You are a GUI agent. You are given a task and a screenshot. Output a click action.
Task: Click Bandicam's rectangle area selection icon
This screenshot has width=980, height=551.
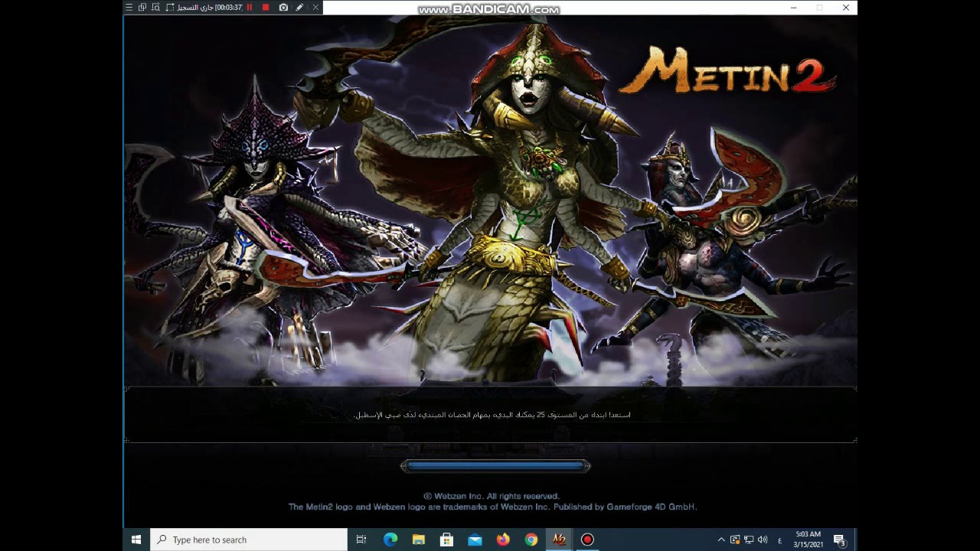pos(170,8)
